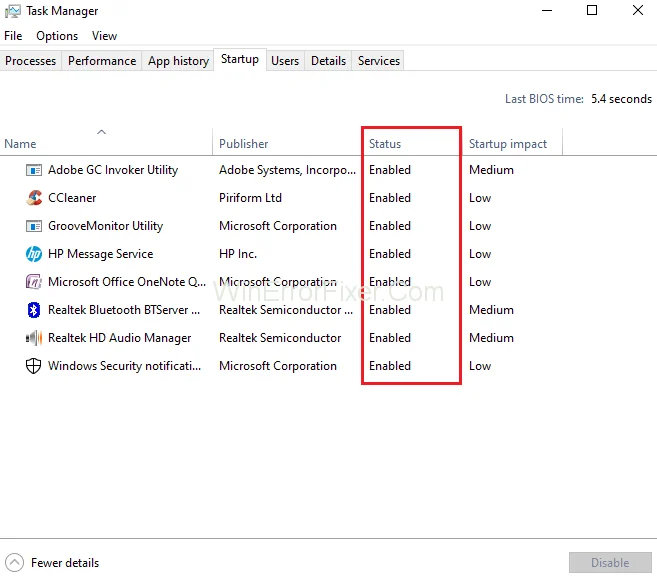Open the App history tab
The image size is (657, 583).
(178, 61)
